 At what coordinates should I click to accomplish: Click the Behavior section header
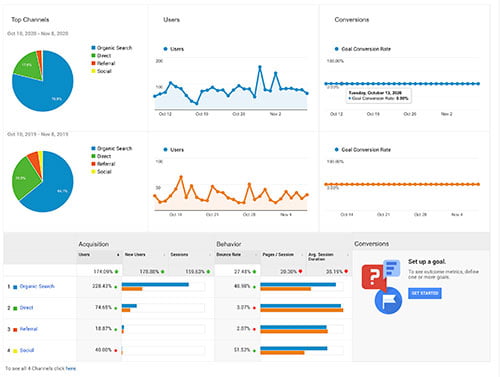pos(229,244)
